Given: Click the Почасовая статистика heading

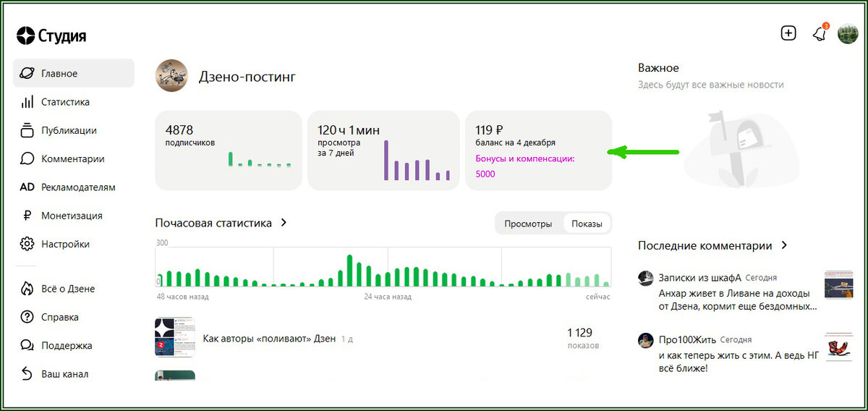Looking at the screenshot, I should click(x=213, y=223).
